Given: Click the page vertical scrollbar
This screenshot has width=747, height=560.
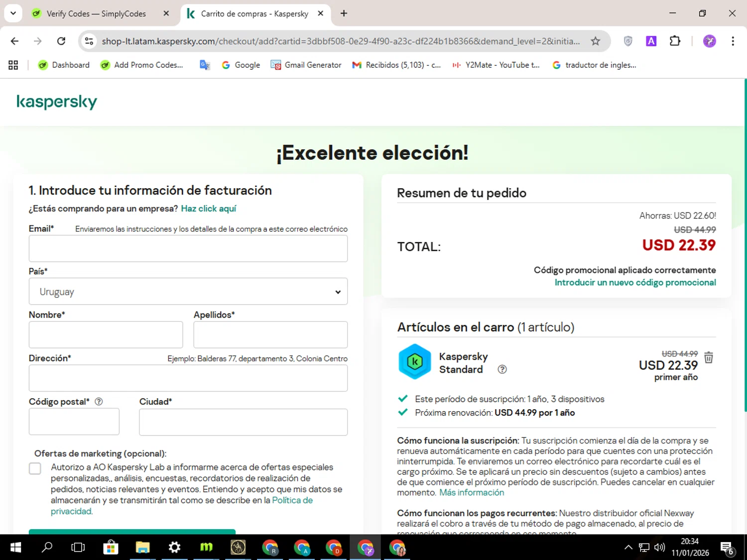Looking at the screenshot, I should [x=745, y=245].
